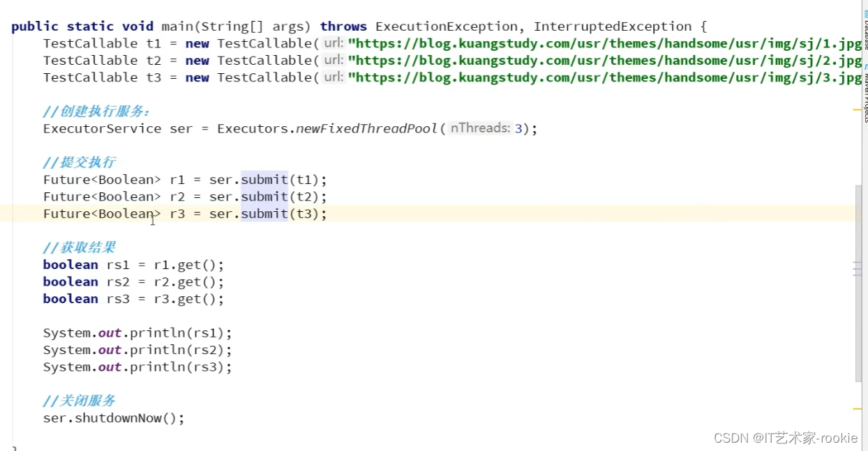The width and height of the screenshot is (868, 451).
Task: Click the variable t3 declaration
Action: [154, 77]
